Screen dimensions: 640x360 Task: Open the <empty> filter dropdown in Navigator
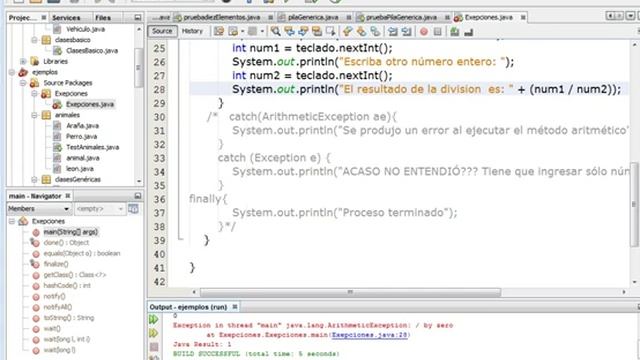[100, 209]
